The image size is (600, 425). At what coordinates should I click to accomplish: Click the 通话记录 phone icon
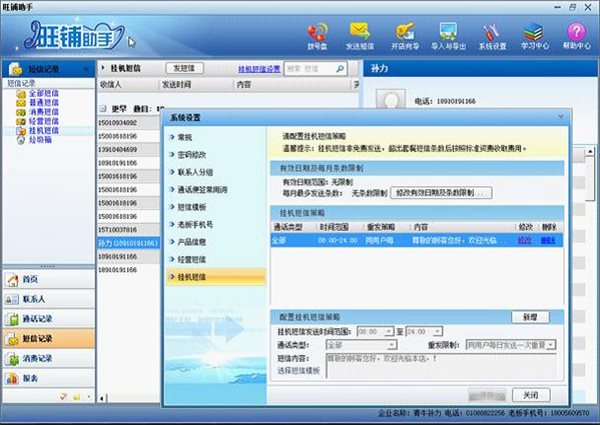(x=12, y=319)
